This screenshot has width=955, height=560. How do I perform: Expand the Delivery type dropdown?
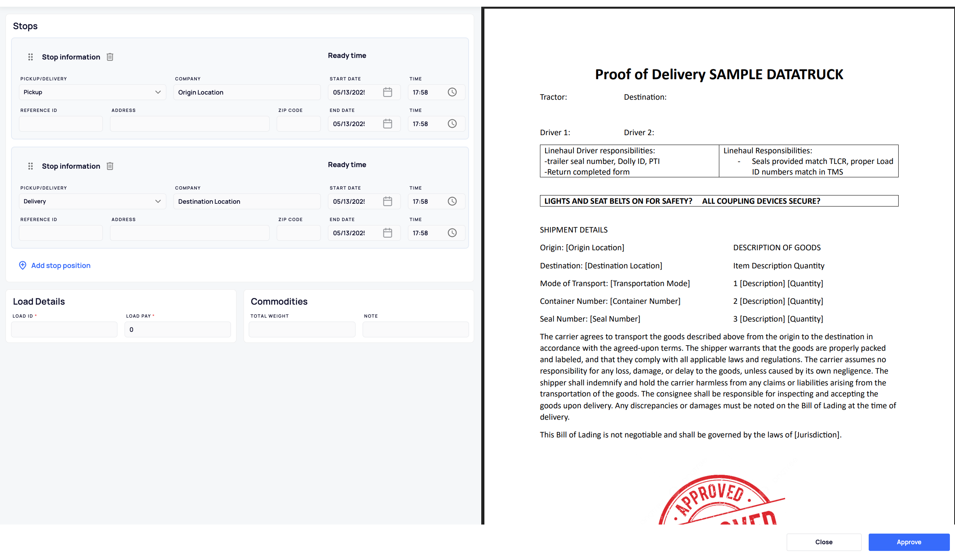[93, 201]
